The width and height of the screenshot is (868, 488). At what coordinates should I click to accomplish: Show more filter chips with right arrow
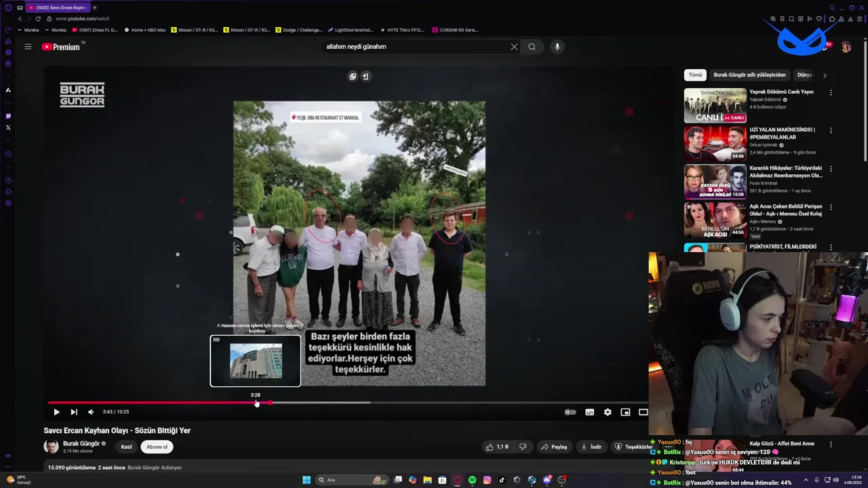825,75
